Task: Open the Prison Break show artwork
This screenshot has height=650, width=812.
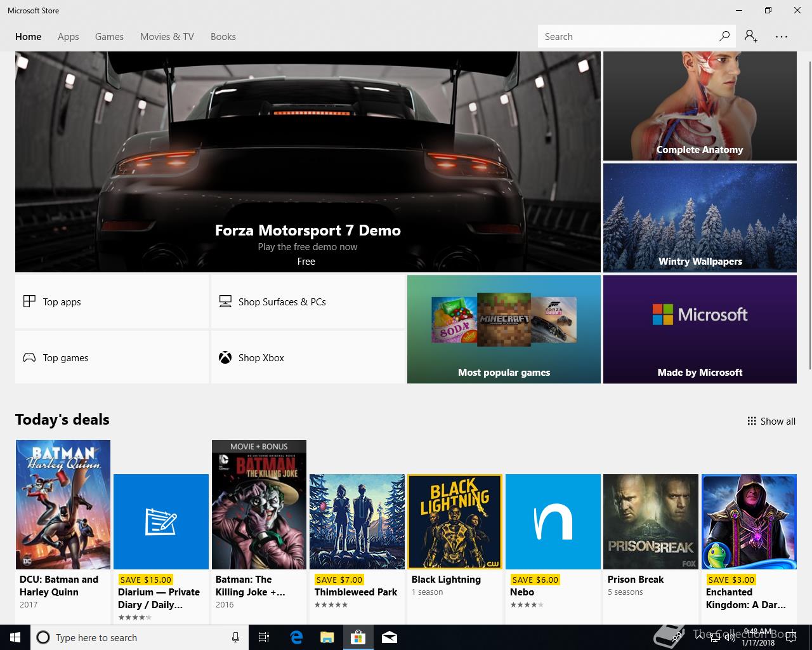Action: click(x=651, y=522)
